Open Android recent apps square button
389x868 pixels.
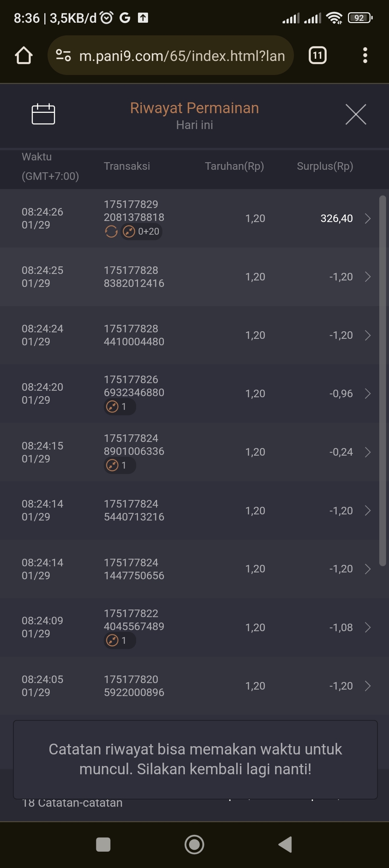tap(103, 845)
